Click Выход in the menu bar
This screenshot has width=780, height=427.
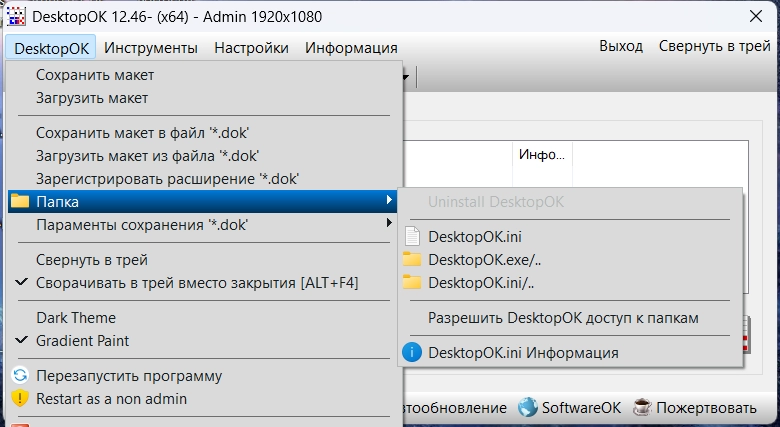tap(621, 47)
